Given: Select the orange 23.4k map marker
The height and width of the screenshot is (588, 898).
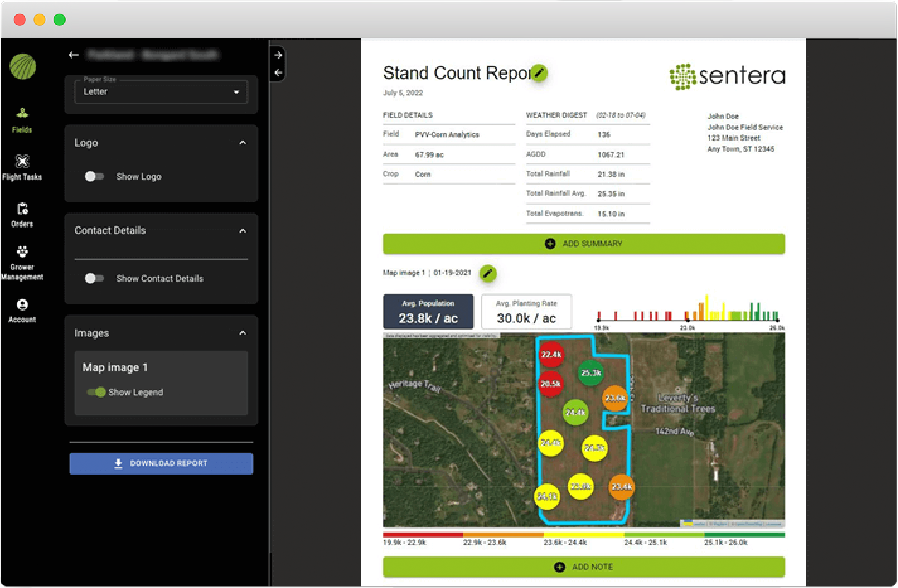Looking at the screenshot, I should click(x=621, y=487).
